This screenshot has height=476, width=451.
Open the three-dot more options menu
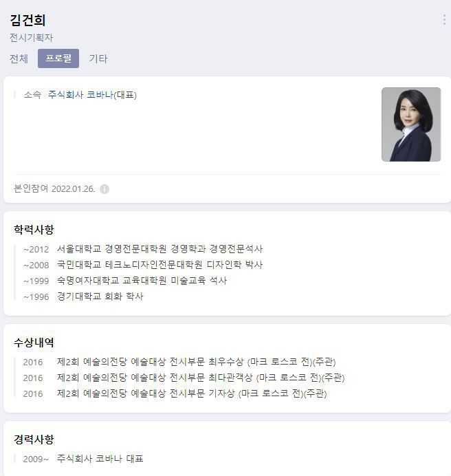coord(444,20)
